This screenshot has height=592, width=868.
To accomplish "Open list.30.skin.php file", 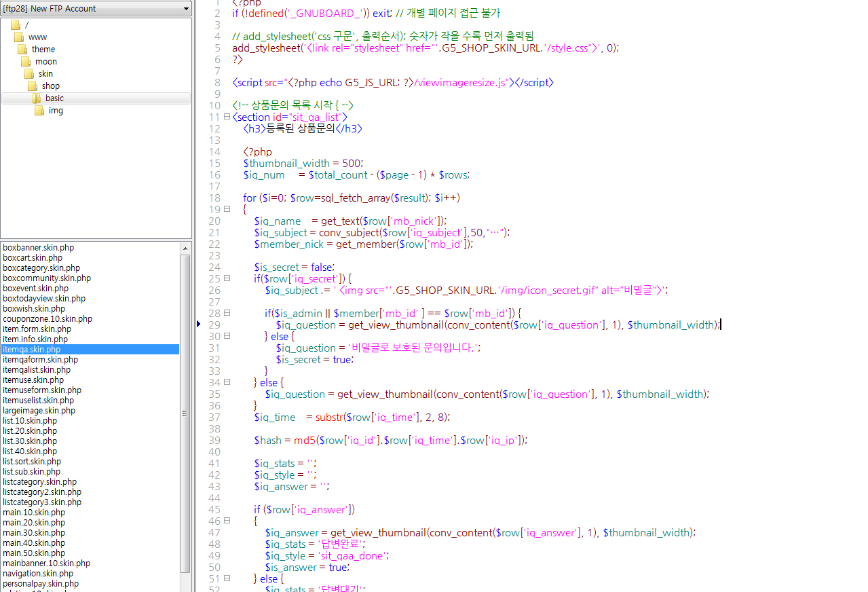I will [30, 441].
